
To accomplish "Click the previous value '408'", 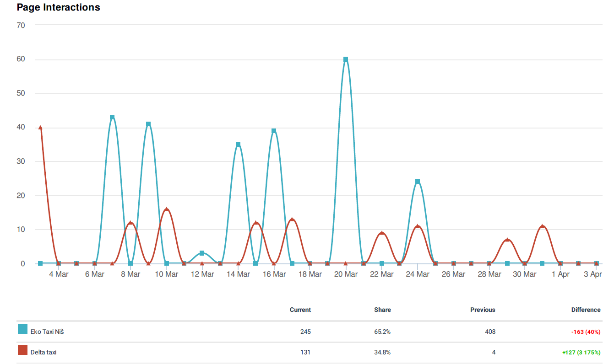I will [490, 332].
